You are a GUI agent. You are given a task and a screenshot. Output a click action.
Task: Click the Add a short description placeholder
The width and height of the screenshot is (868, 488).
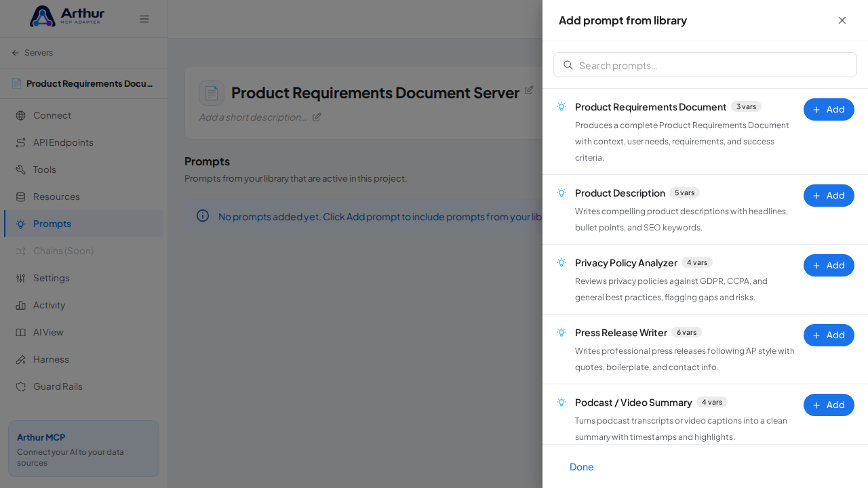pos(253,117)
